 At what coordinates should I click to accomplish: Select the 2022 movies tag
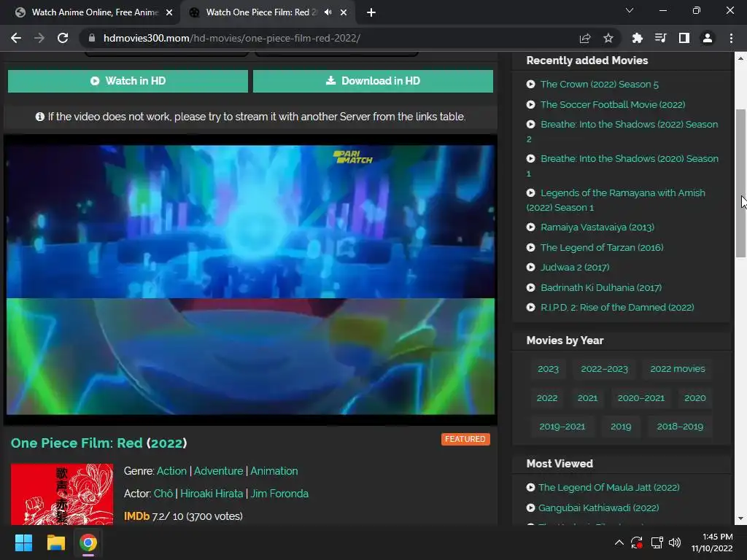point(678,369)
